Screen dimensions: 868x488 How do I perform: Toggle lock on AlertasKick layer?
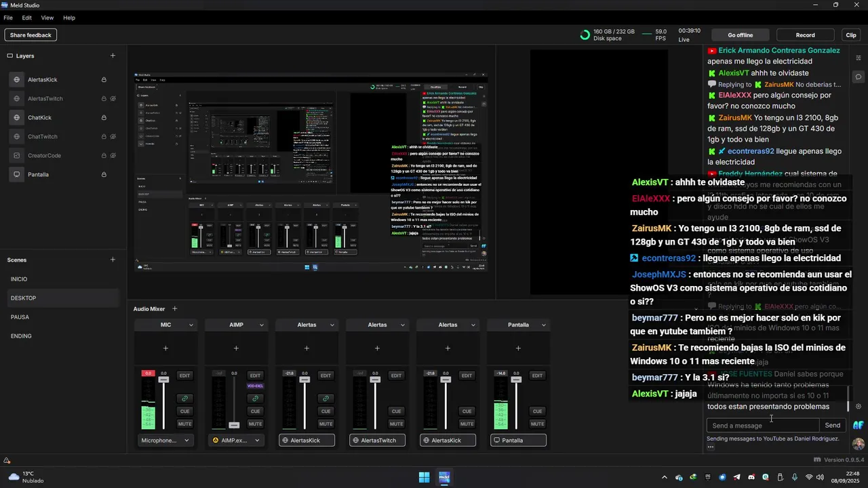point(104,80)
